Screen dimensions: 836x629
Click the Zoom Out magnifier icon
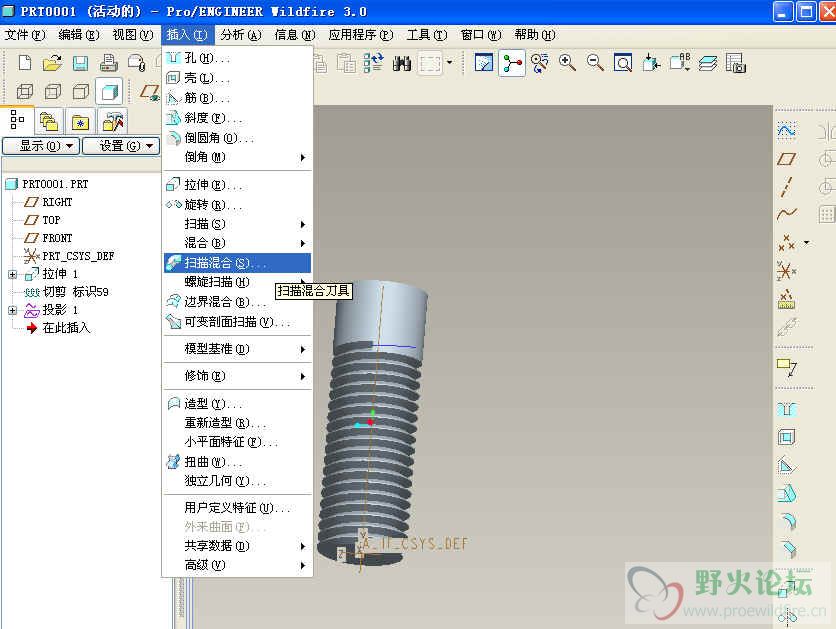(x=595, y=63)
